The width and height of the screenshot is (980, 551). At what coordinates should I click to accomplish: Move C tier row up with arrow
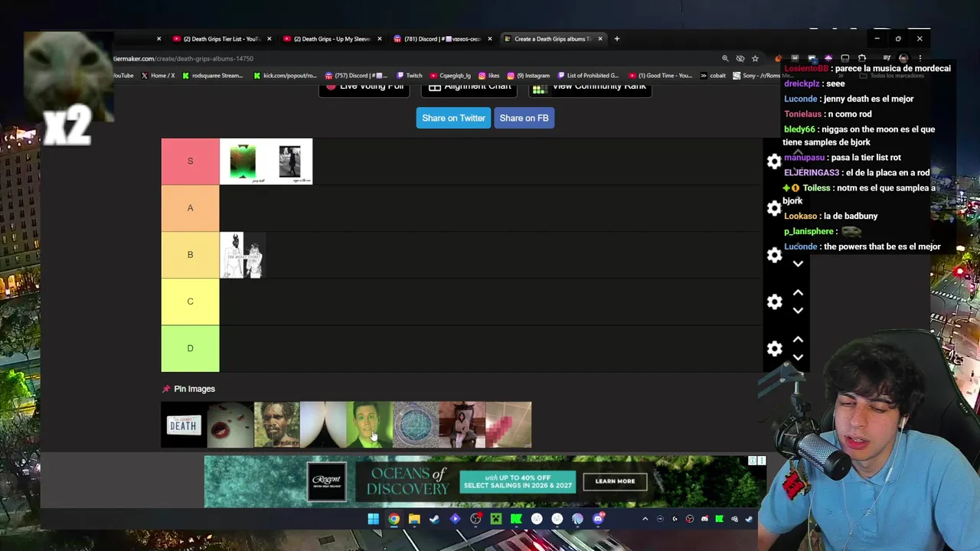(x=798, y=292)
